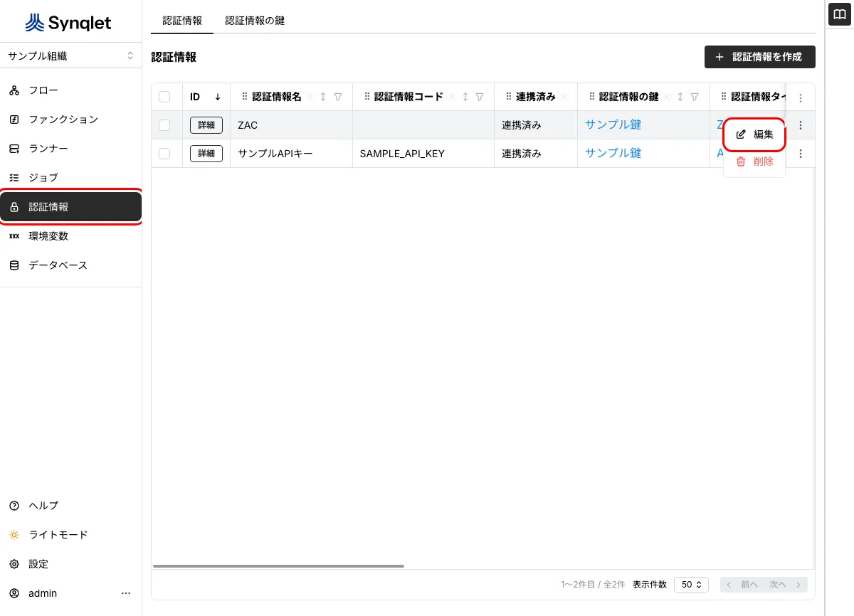Check the ZAC row checkbox
Image resolution: width=854 pixels, height=616 pixels.
[x=164, y=125]
